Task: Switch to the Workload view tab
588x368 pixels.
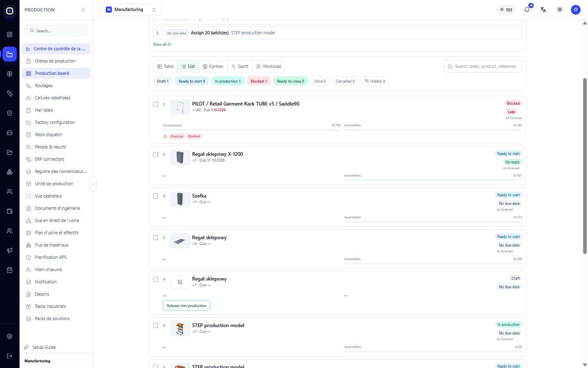Action: click(x=269, y=66)
